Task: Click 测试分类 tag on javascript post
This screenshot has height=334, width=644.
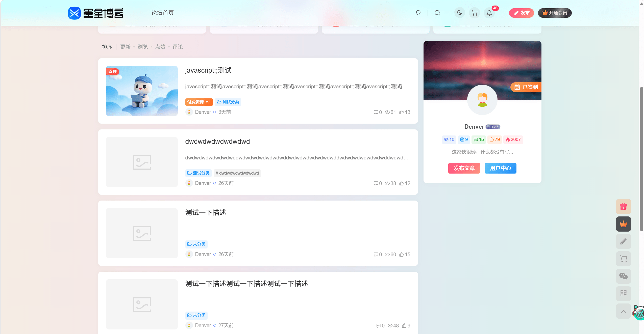Action: (228, 102)
